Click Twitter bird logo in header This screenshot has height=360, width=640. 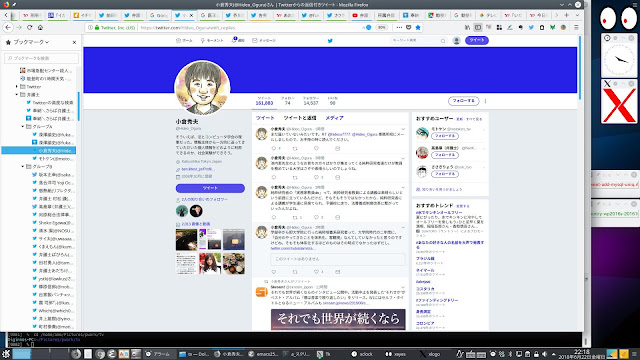tap(330, 40)
